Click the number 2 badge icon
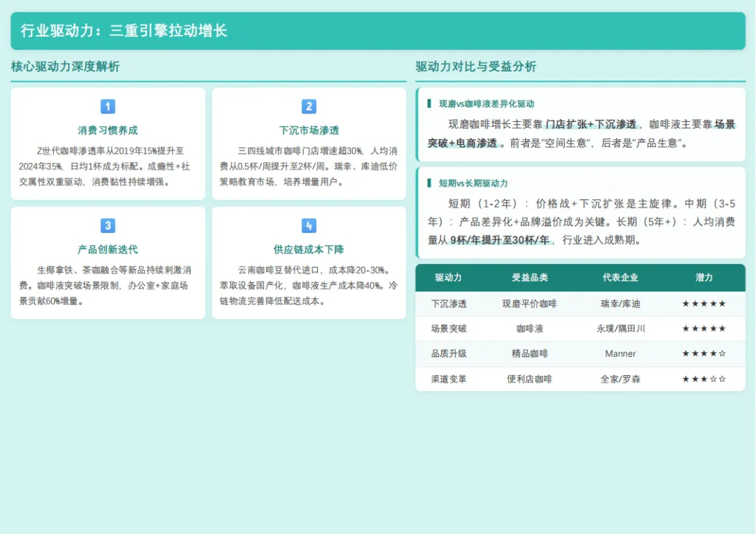This screenshot has width=756, height=534. click(x=309, y=106)
